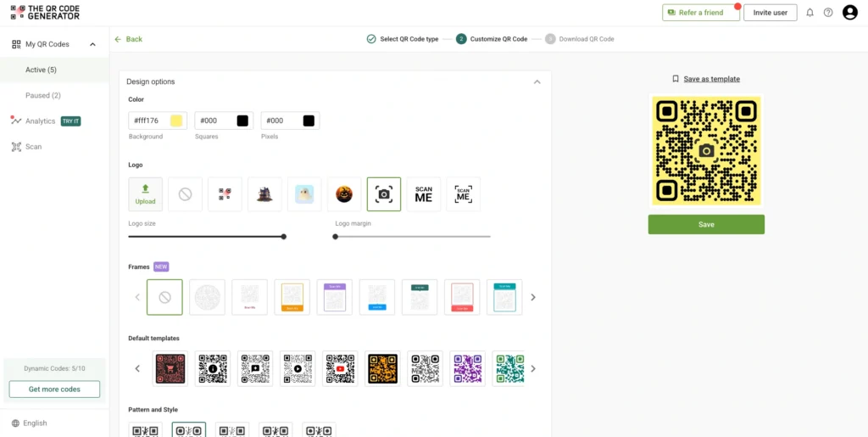Choose the blue-label frame

[377, 297]
